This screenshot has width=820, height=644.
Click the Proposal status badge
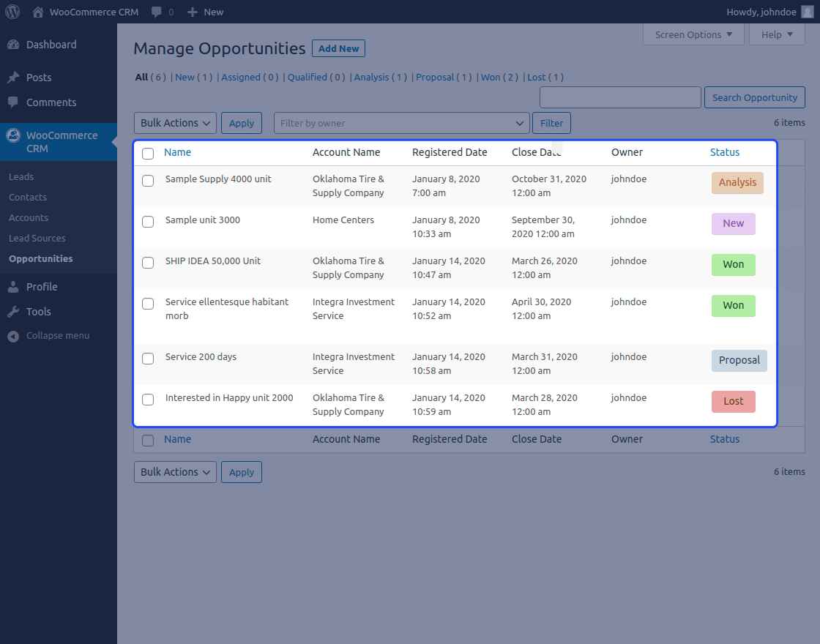tap(739, 361)
